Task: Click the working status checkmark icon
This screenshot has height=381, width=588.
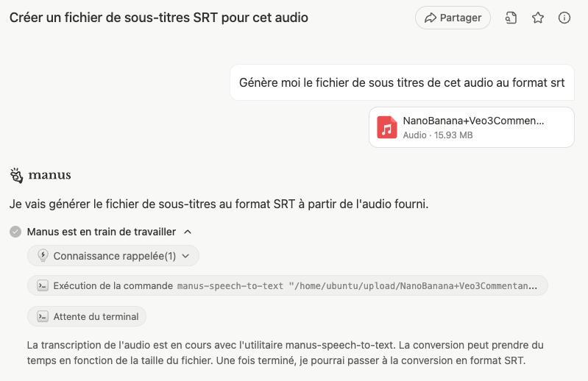Action: tap(15, 232)
